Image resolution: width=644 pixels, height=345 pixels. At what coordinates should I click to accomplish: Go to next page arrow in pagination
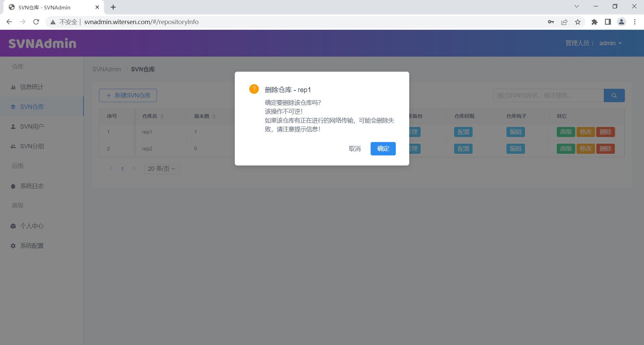(x=134, y=168)
